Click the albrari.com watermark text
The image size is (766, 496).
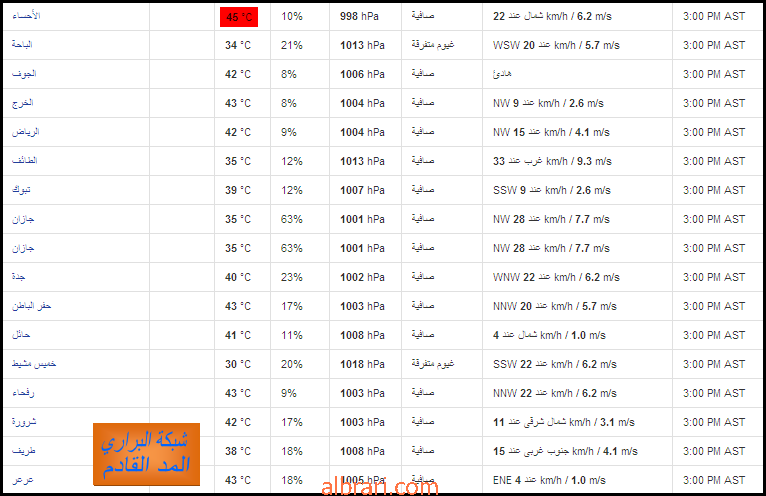click(380, 487)
